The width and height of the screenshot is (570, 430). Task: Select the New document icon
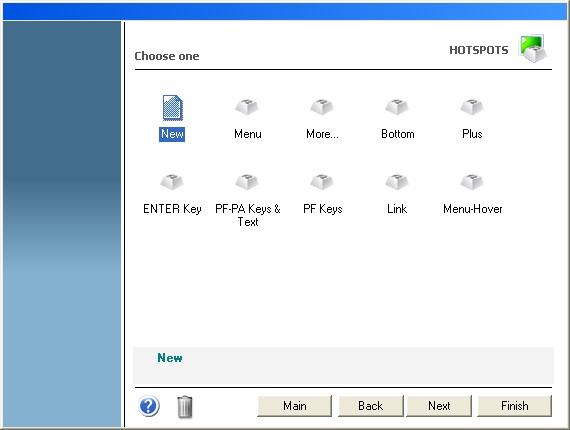point(172,108)
